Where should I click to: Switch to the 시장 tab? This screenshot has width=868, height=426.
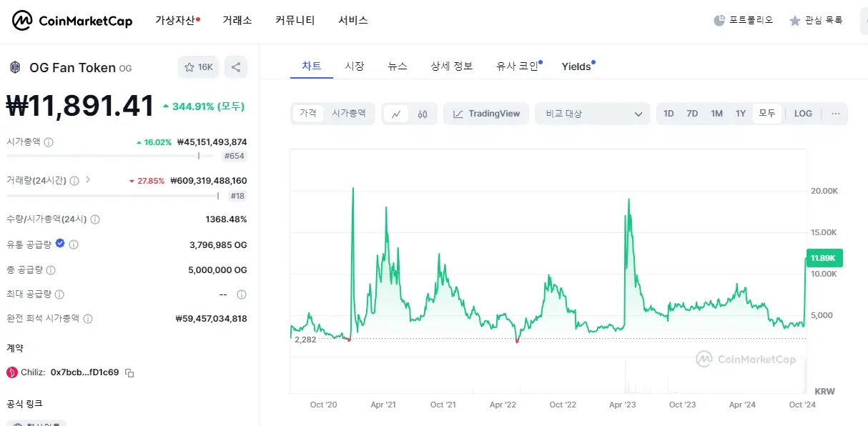point(355,66)
